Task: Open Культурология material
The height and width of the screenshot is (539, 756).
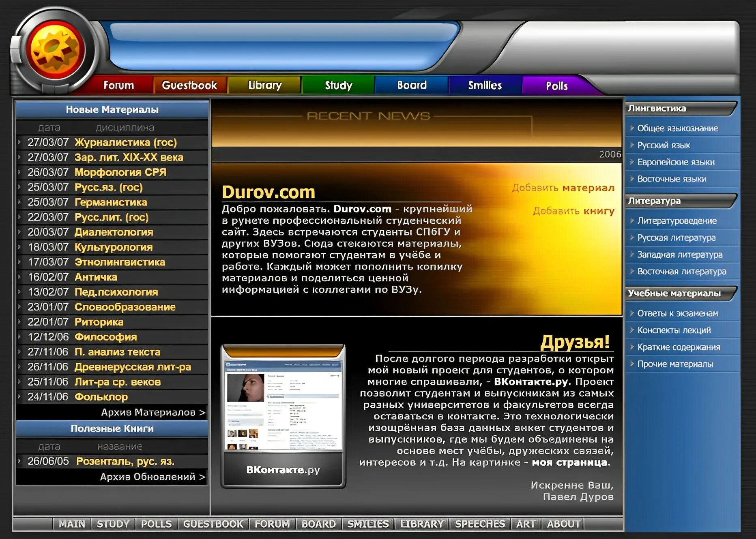Action: 114,247
